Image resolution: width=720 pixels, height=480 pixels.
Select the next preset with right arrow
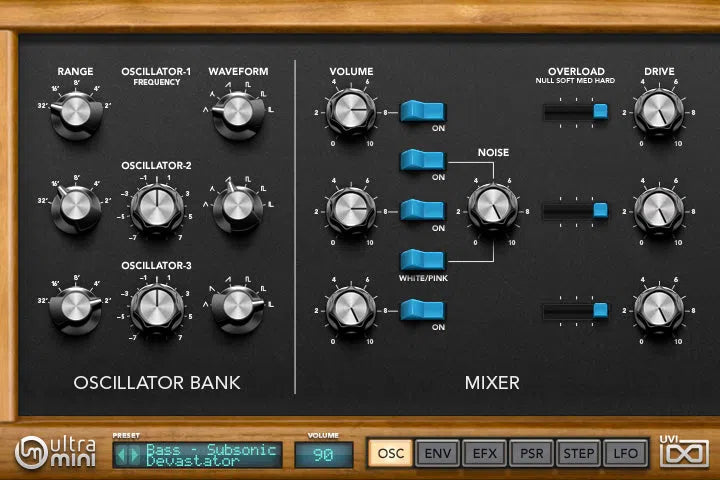pos(134,455)
